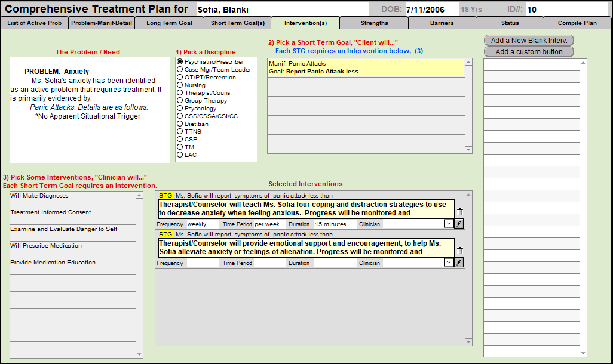The width and height of the screenshot is (613, 364).
Task: Select the Nursing discipline radio button
Action: 180,85
